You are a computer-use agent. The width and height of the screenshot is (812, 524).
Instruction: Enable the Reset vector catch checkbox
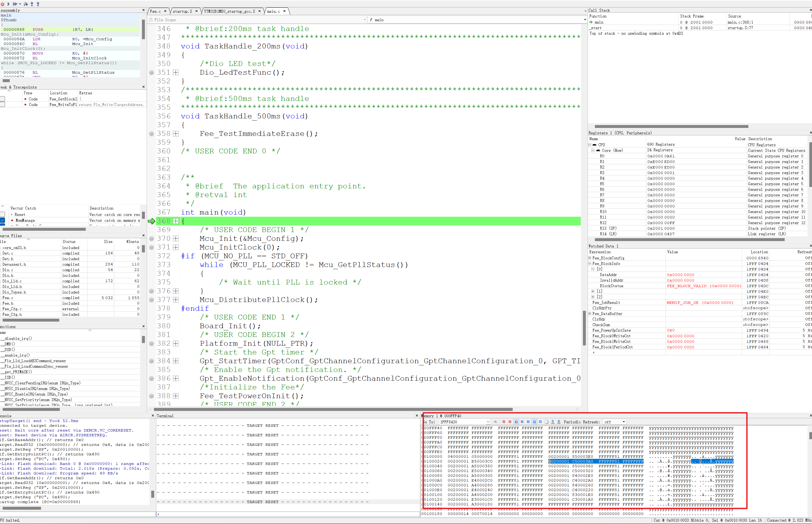(3, 215)
